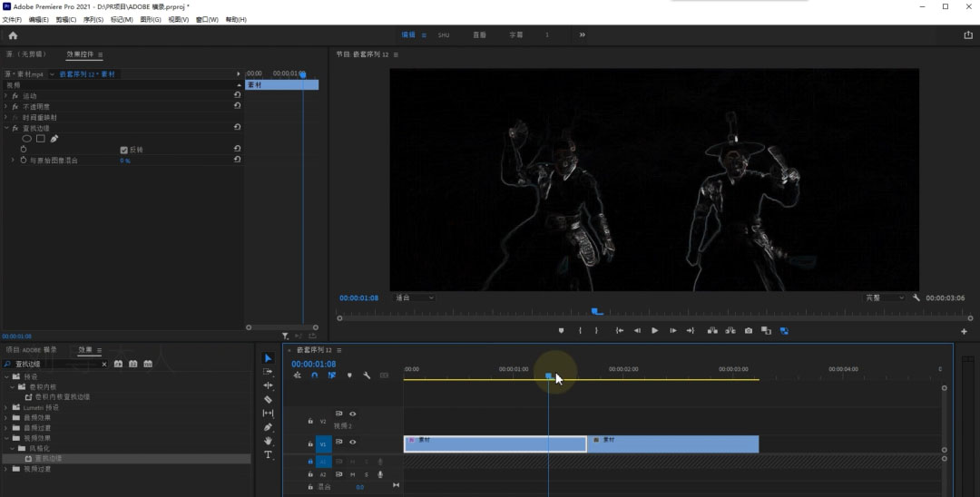Open the 适合 zoom level dropdown

[x=415, y=297]
